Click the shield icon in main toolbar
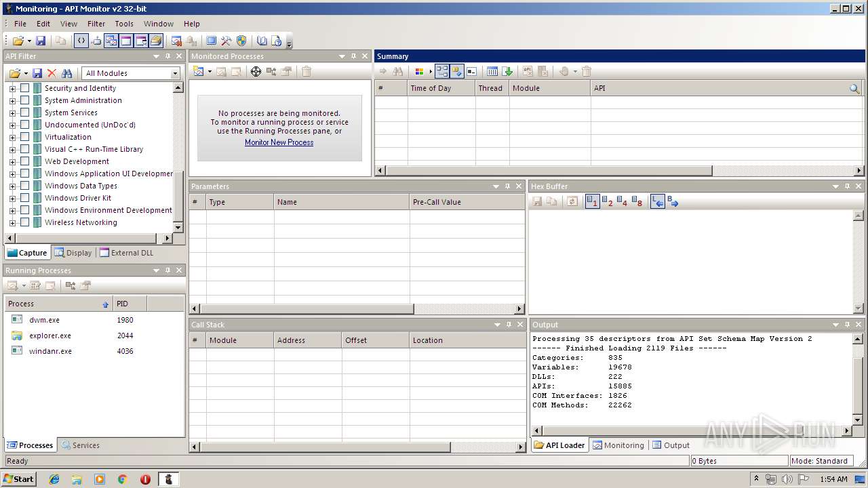 click(241, 41)
